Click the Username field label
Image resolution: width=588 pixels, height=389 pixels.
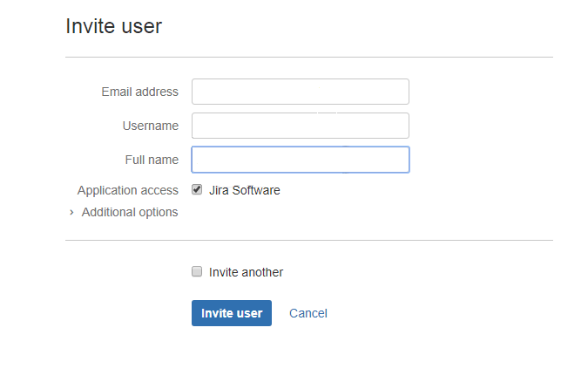point(151,126)
